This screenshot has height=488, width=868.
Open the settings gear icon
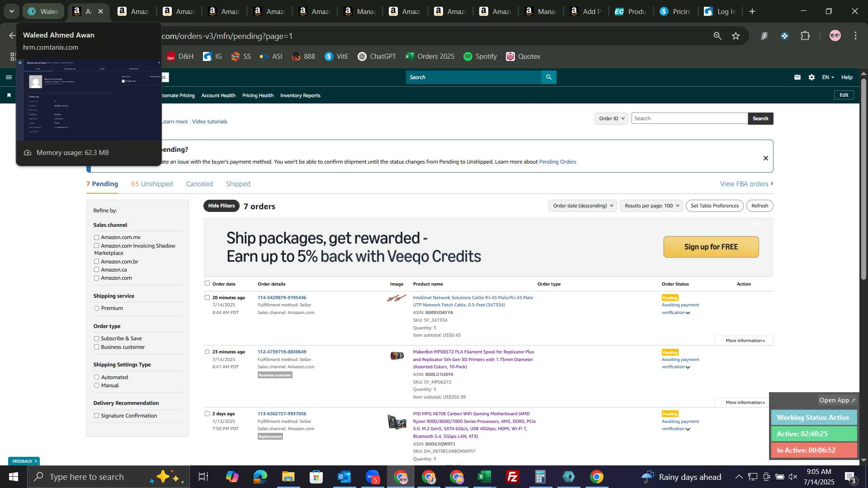[x=811, y=77]
